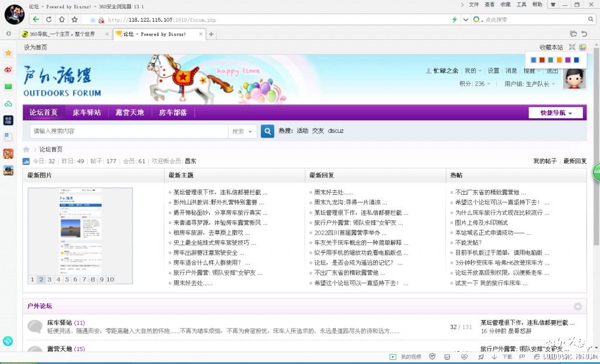The image size is (600, 364).
Task: Open the 我的 dropdown menu
Action: tap(473, 71)
